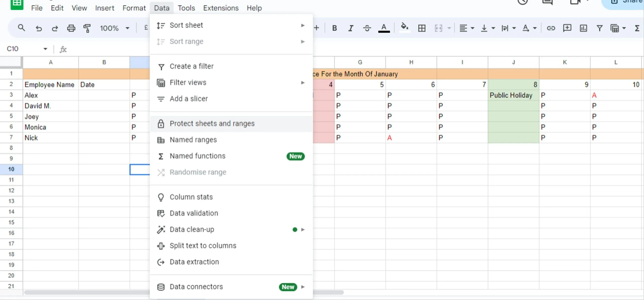This screenshot has height=300, width=644.
Task: Expand Data clean-up submenu
Action: 231,229
